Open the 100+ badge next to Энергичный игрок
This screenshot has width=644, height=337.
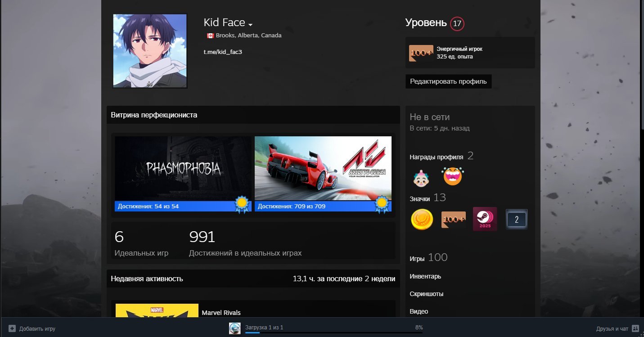click(x=421, y=53)
